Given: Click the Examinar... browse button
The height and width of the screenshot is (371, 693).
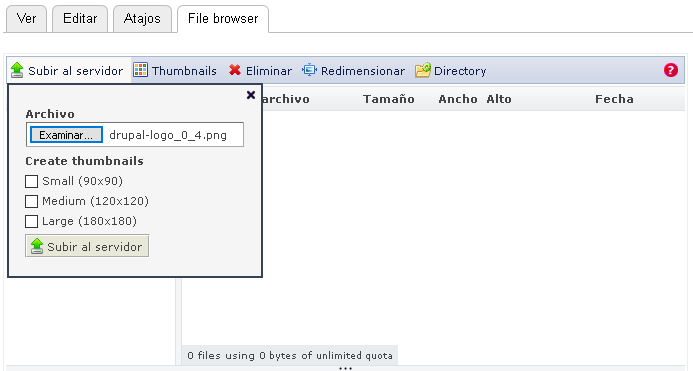Looking at the screenshot, I should [x=66, y=135].
